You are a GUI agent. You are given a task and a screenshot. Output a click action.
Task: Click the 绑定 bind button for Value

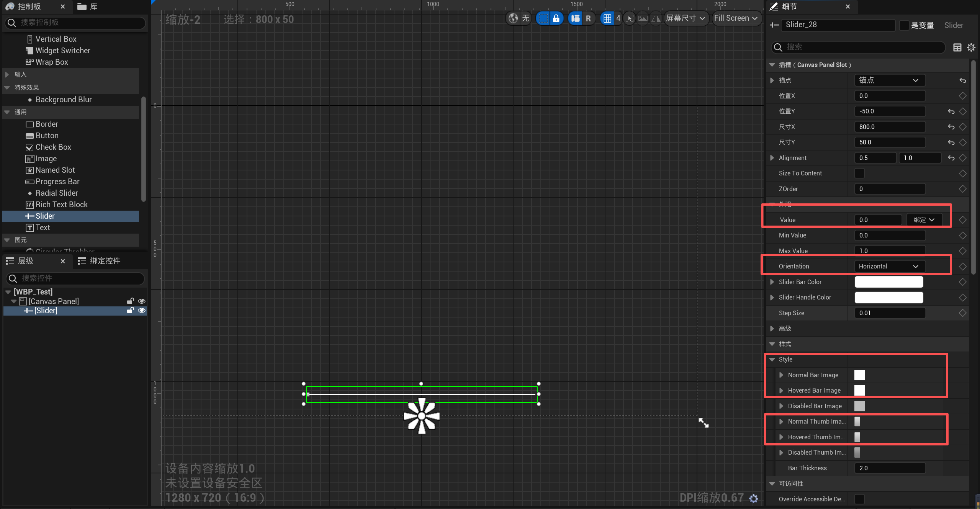[924, 220]
